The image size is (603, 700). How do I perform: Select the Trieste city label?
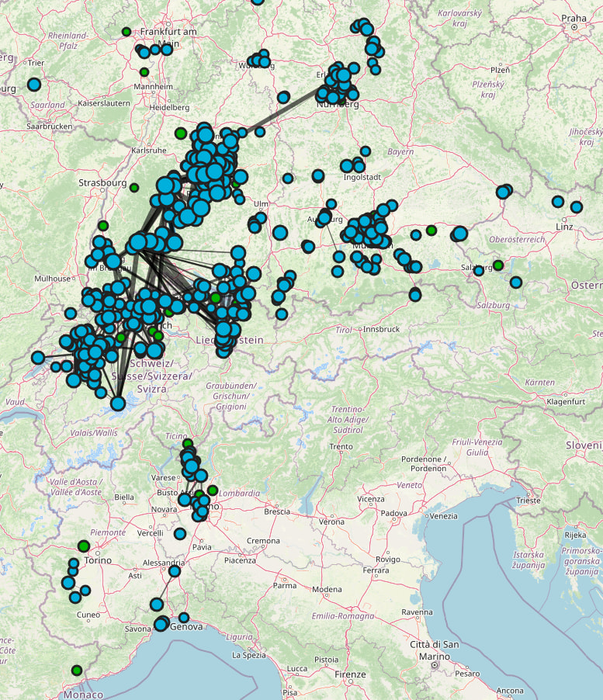click(x=528, y=501)
